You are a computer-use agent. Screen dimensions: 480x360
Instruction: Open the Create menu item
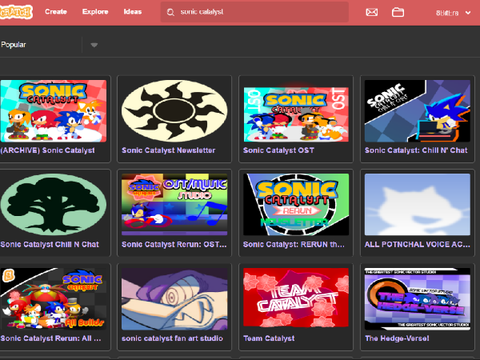pyautogui.click(x=56, y=12)
